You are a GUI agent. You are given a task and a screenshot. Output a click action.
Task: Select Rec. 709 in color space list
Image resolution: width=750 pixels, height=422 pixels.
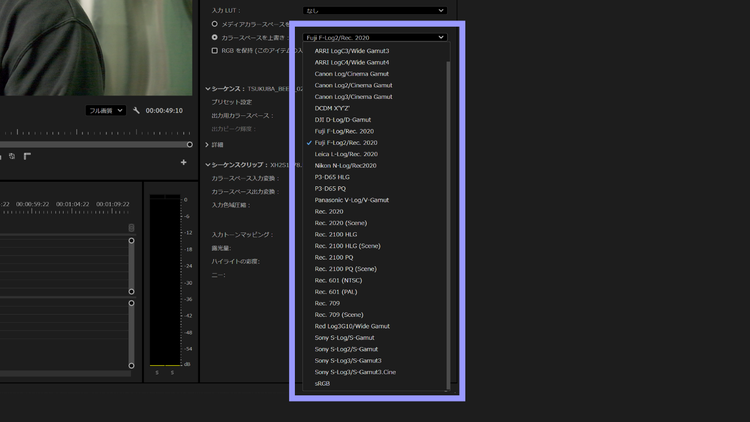[x=327, y=303]
